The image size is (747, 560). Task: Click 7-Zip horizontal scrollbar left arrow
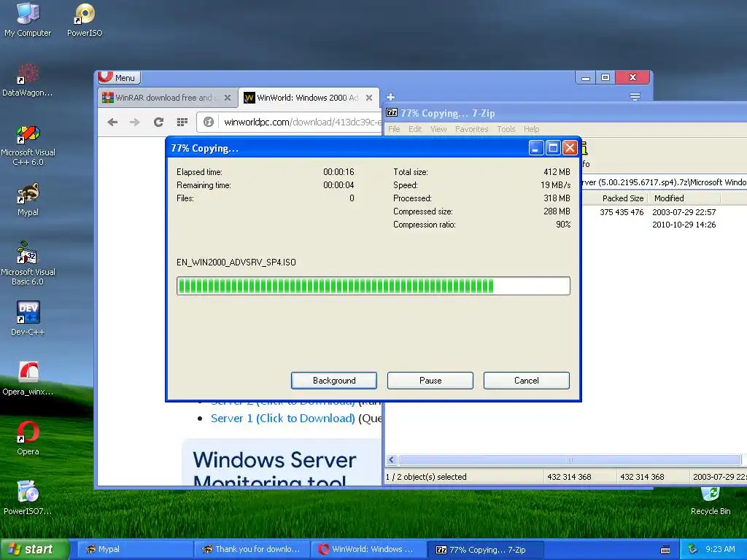[x=392, y=459]
